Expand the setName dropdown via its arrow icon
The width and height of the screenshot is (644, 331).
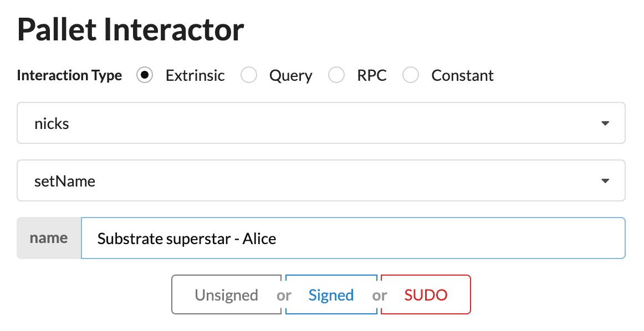pyautogui.click(x=605, y=180)
